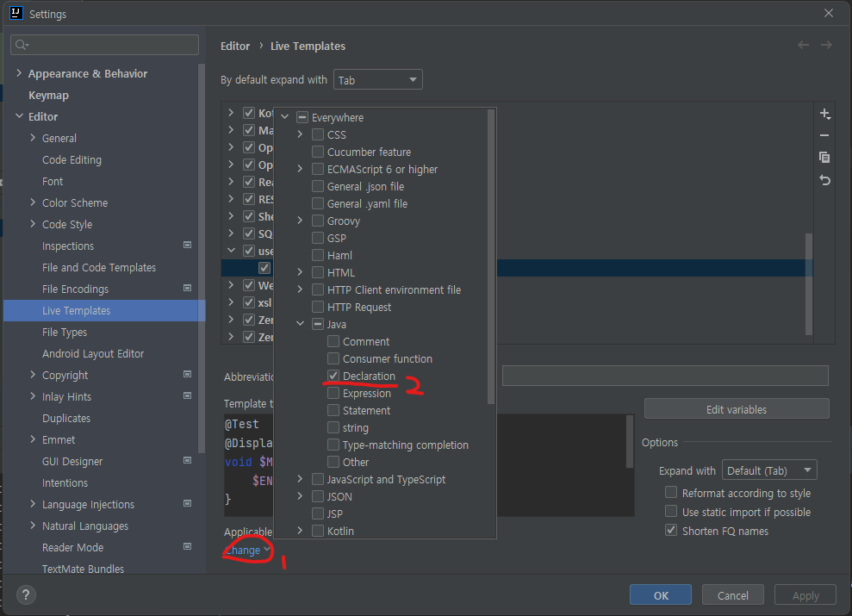The image size is (852, 616).
Task: Open the Intentions settings page
Action: 65,483
